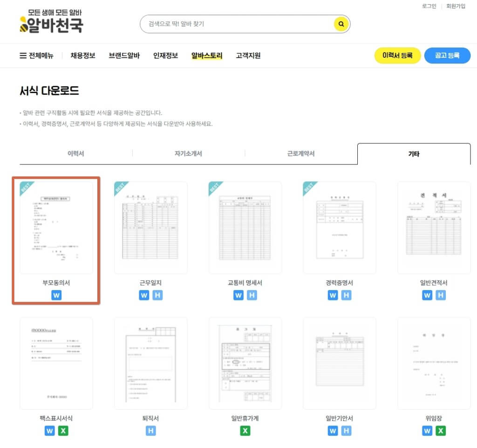Switch to the 근로계약서 tab
This screenshot has height=448, width=477.
click(300, 153)
